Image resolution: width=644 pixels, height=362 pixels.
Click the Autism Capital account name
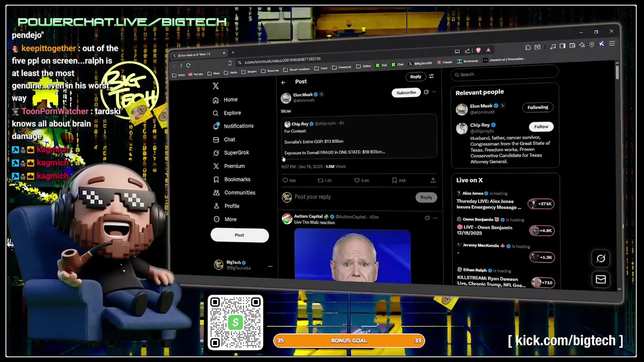308,217
